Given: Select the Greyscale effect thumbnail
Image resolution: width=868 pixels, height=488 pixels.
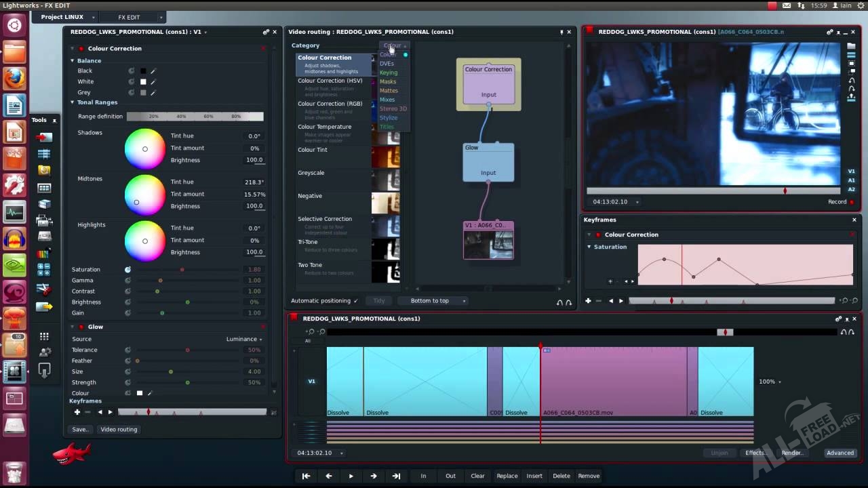Looking at the screenshot, I should tap(386, 180).
